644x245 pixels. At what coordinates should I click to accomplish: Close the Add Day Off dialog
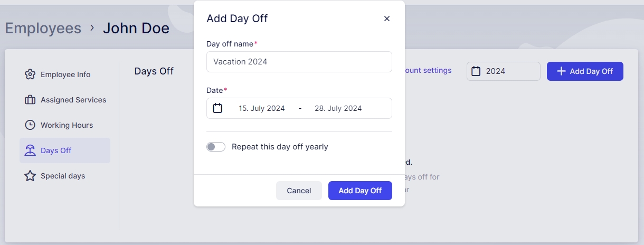point(387,19)
